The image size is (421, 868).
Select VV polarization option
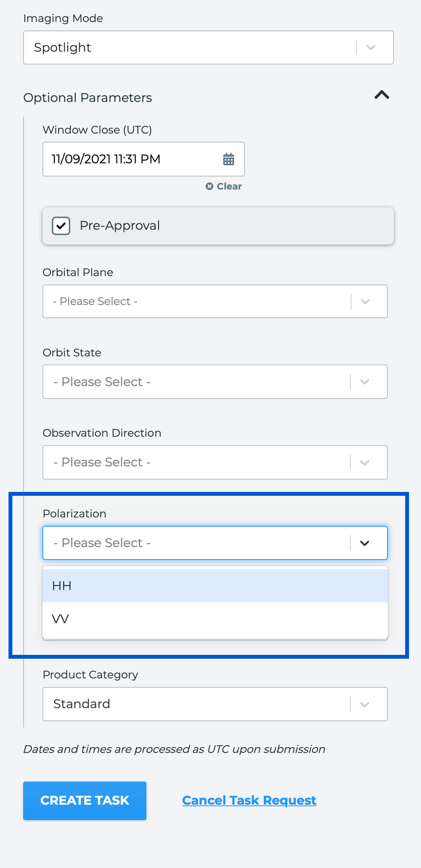[x=215, y=619]
